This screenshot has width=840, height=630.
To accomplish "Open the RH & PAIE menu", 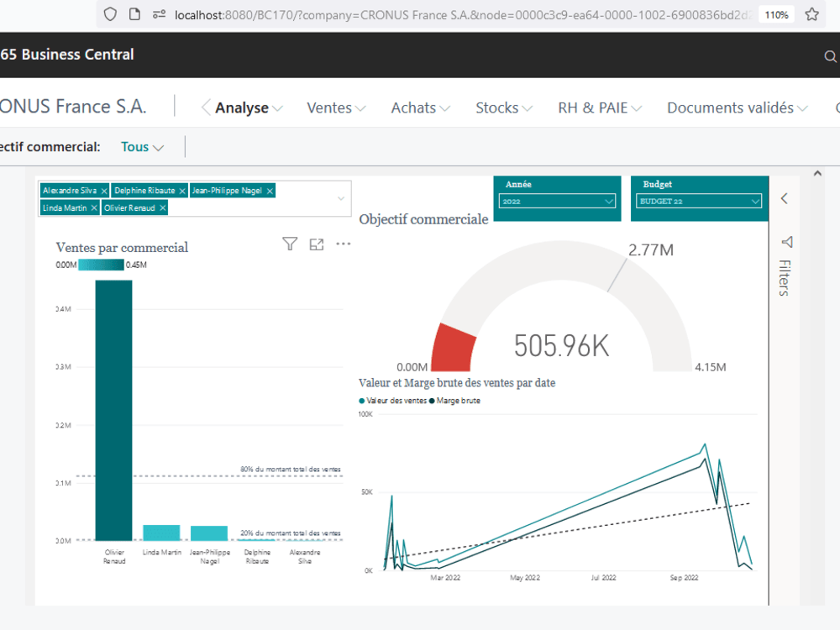I will (599, 108).
